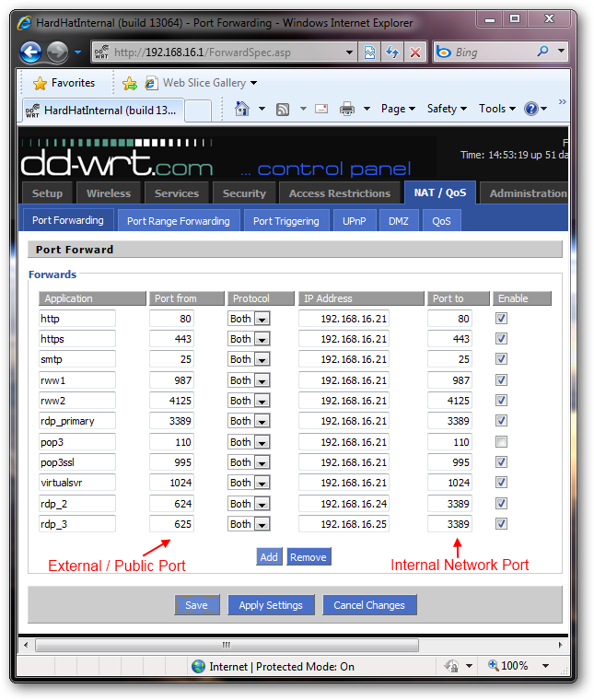The image size is (594, 700).
Task: Click the Bing search magnifier icon
Action: coord(542,52)
